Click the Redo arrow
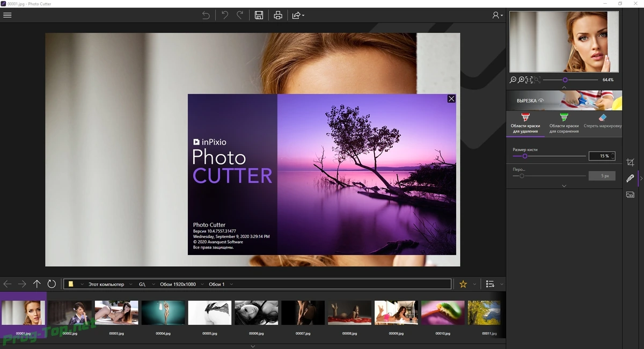 pos(240,15)
